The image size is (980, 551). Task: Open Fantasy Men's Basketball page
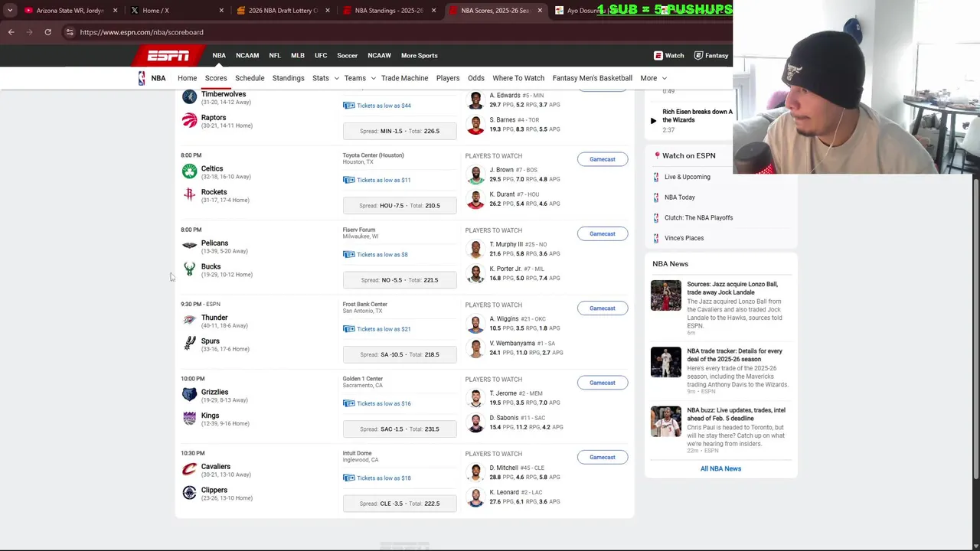coord(592,78)
